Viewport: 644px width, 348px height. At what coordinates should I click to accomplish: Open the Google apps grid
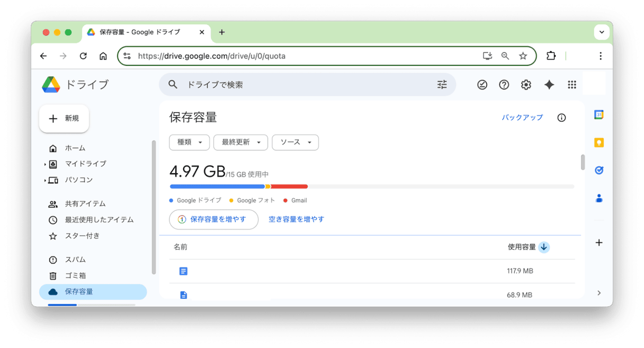[572, 85]
